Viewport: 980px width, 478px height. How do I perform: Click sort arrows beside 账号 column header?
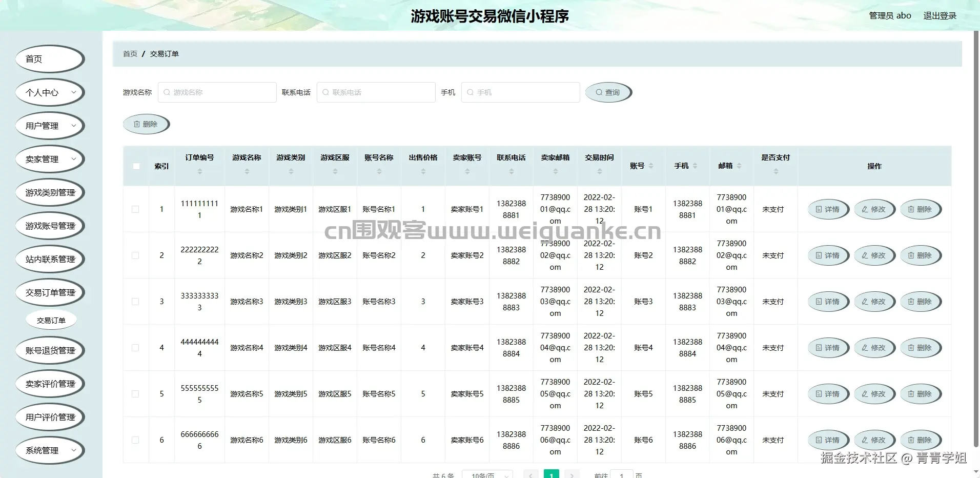651,166
